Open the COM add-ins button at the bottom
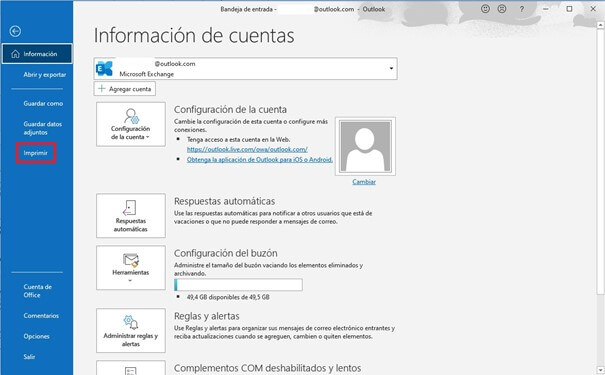 point(131,368)
